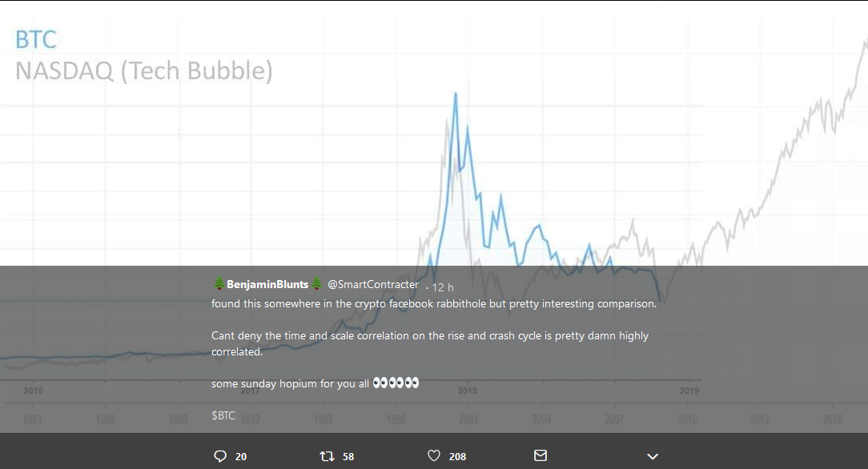
Task: Open the BenjaminBlunts profile name
Action: click(267, 284)
